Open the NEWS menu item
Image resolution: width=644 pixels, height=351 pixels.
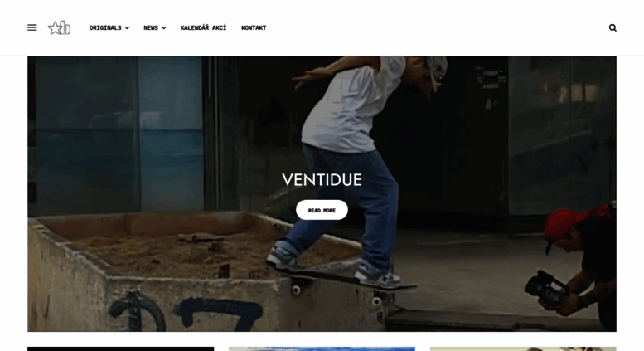[151, 27]
